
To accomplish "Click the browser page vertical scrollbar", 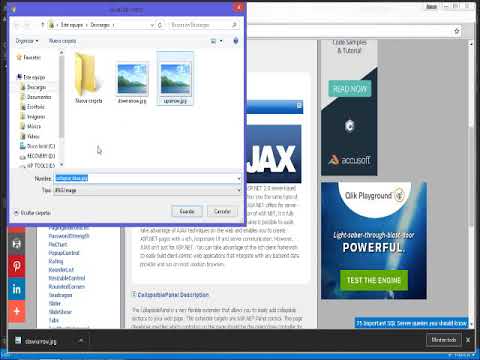I will tap(471, 177).
